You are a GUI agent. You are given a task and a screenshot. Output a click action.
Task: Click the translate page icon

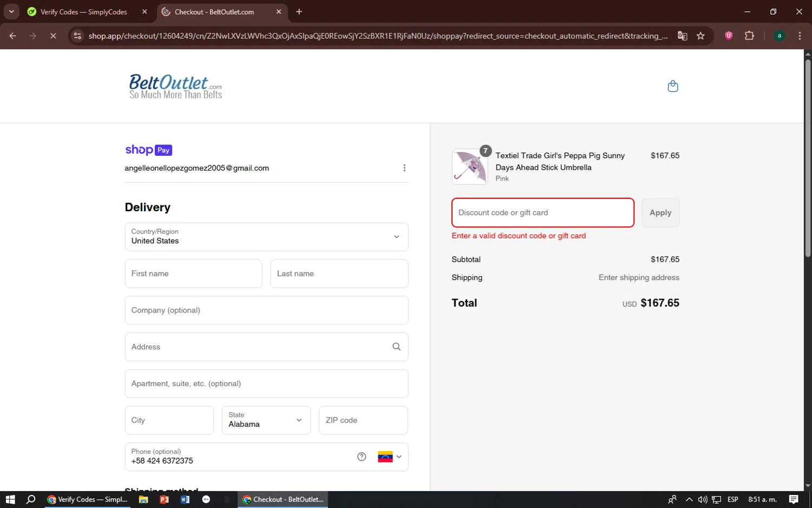[683, 36]
